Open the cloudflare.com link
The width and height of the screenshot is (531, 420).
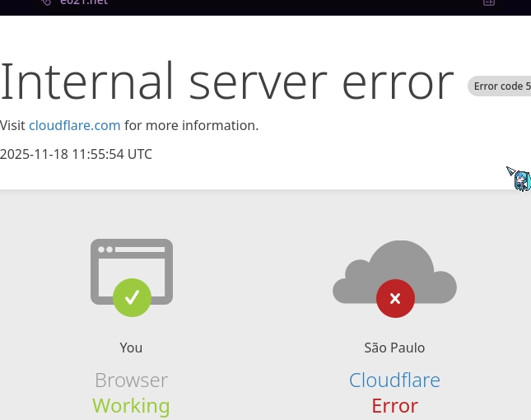click(75, 125)
